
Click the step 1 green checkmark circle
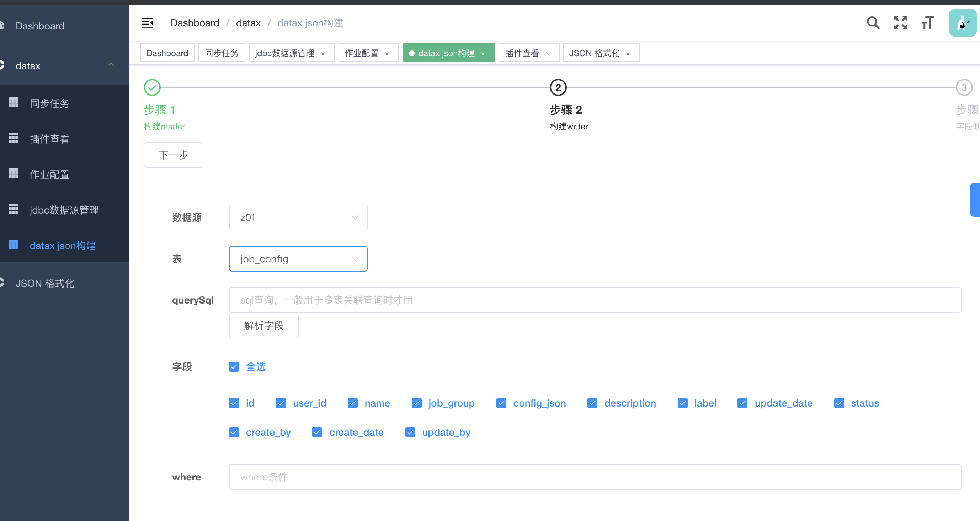[x=152, y=87]
